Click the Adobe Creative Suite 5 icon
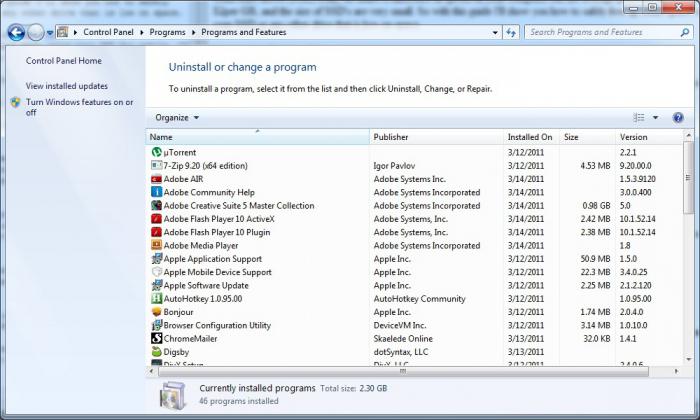Viewport: 700px width, 420px height. pos(156,205)
